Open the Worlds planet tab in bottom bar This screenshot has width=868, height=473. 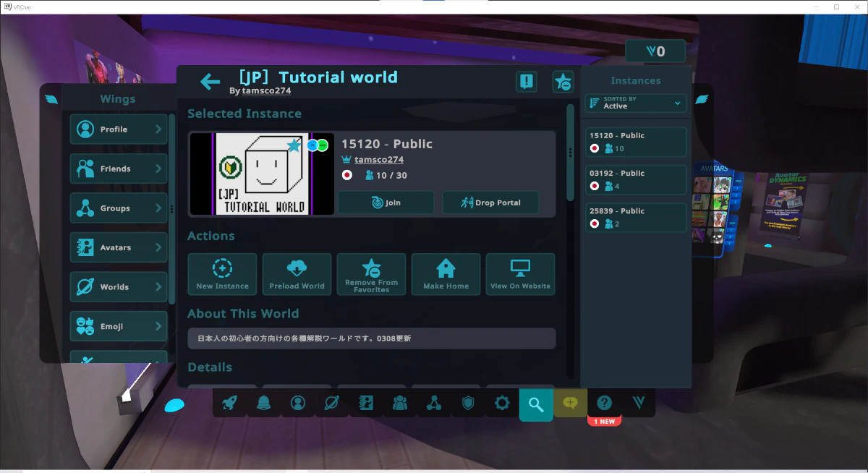point(332,404)
